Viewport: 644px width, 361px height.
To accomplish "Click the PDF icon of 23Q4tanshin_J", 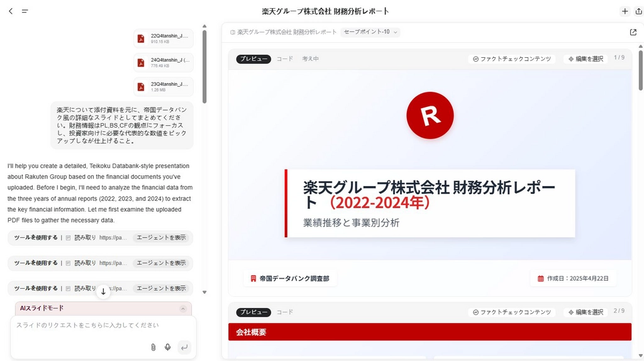I will 141,87.
